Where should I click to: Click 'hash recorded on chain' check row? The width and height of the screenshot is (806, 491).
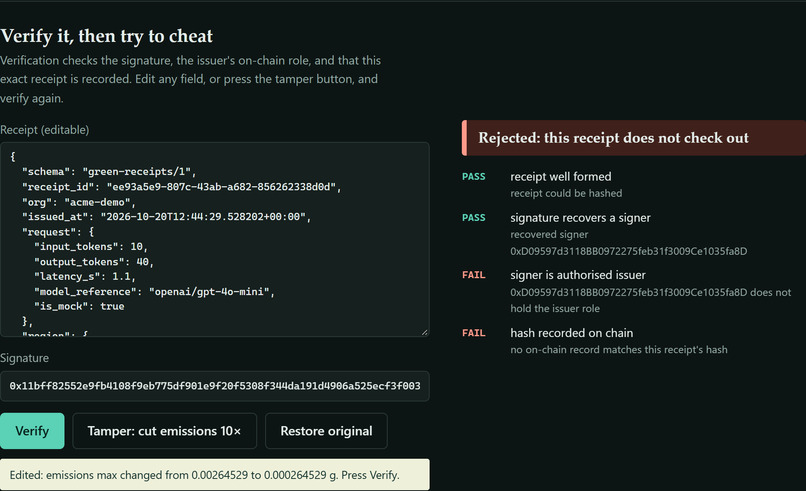572,333
